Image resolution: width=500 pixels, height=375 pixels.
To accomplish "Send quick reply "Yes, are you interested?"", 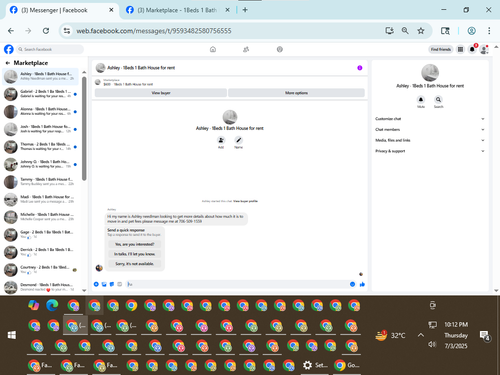I will click(134, 244).
